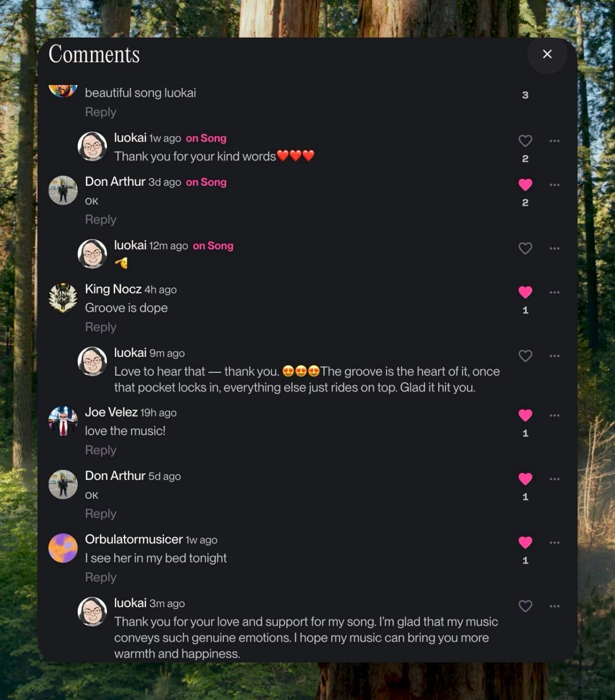Reply to King Nocz's comment
615x700 pixels.
(x=101, y=327)
